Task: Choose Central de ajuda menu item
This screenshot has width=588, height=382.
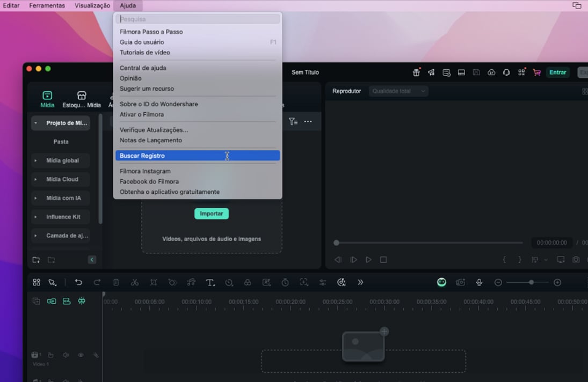Action: pos(198,68)
